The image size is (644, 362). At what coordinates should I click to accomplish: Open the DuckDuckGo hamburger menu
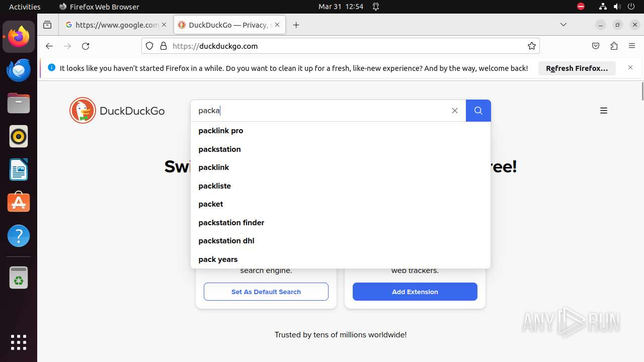coord(604,111)
